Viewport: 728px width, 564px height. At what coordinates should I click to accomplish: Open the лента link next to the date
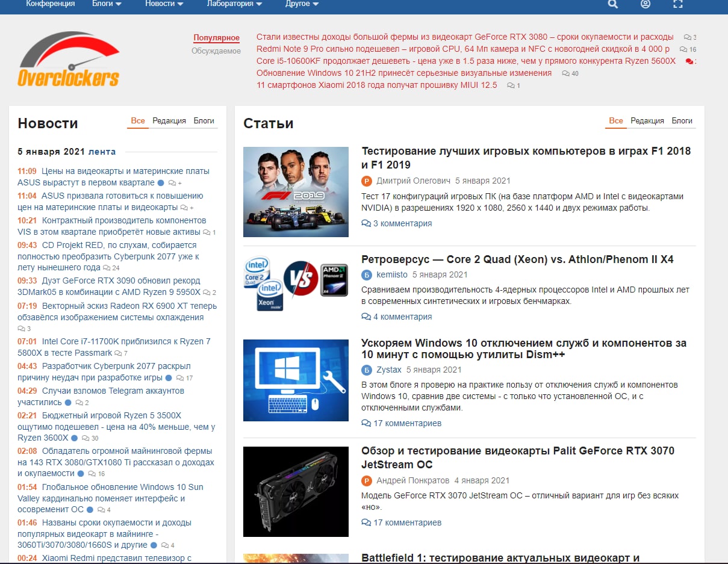[102, 152]
